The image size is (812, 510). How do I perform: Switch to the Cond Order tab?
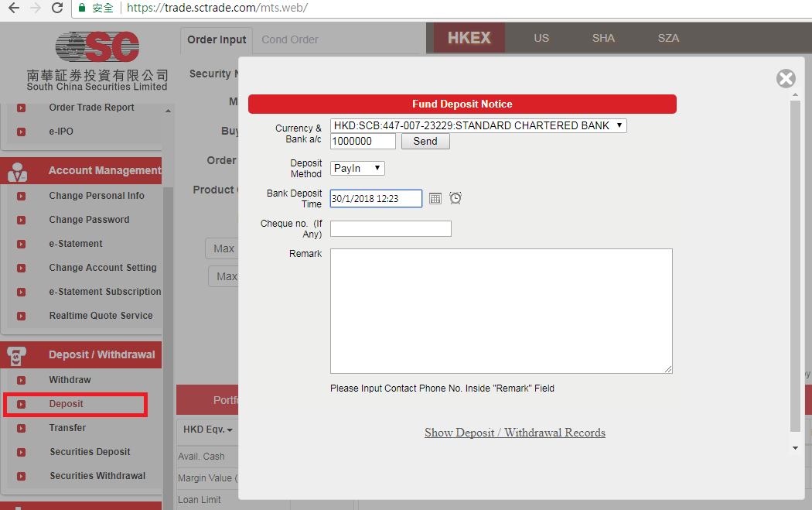point(290,39)
